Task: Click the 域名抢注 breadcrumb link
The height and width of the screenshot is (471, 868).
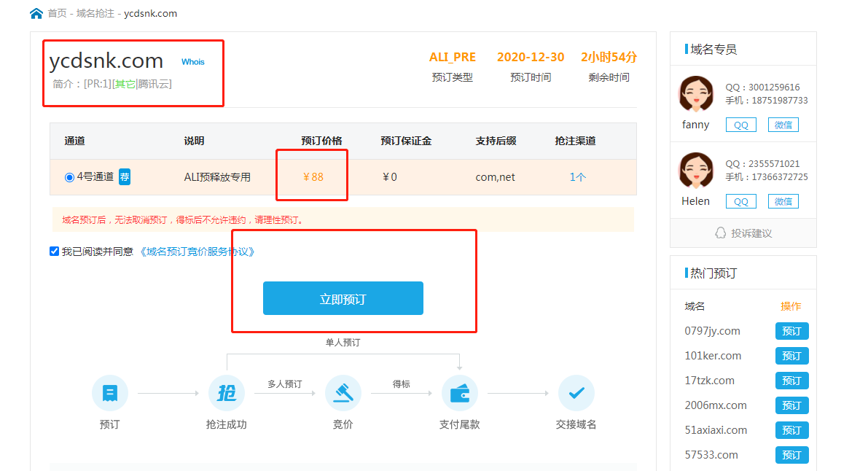Action: [x=95, y=13]
